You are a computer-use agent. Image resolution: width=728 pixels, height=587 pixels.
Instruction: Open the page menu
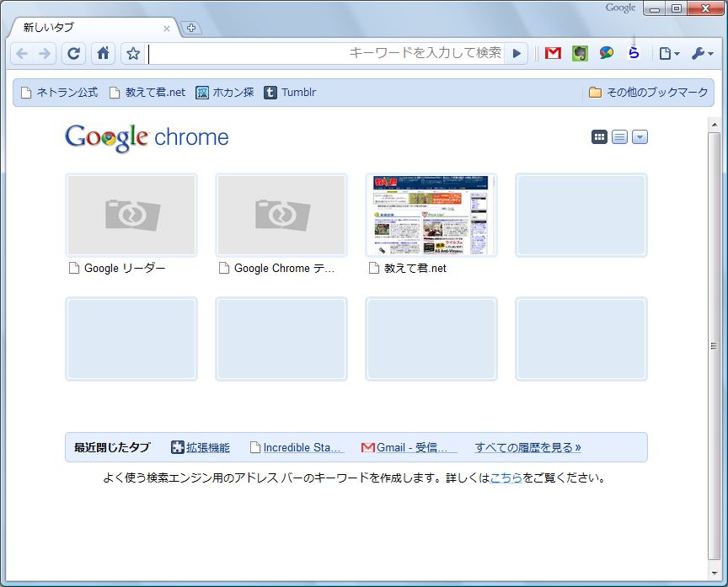pyautogui.click(x=669, y=54)
